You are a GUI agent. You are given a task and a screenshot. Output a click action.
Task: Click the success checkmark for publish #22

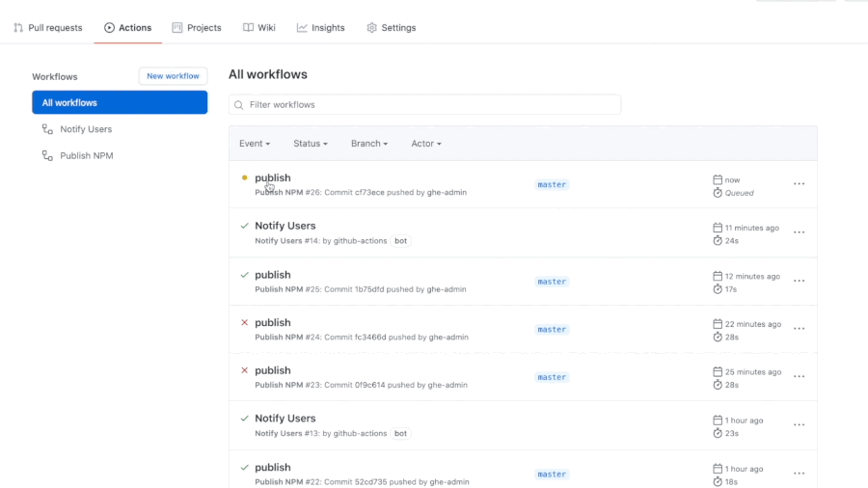(x=245, y=467)
